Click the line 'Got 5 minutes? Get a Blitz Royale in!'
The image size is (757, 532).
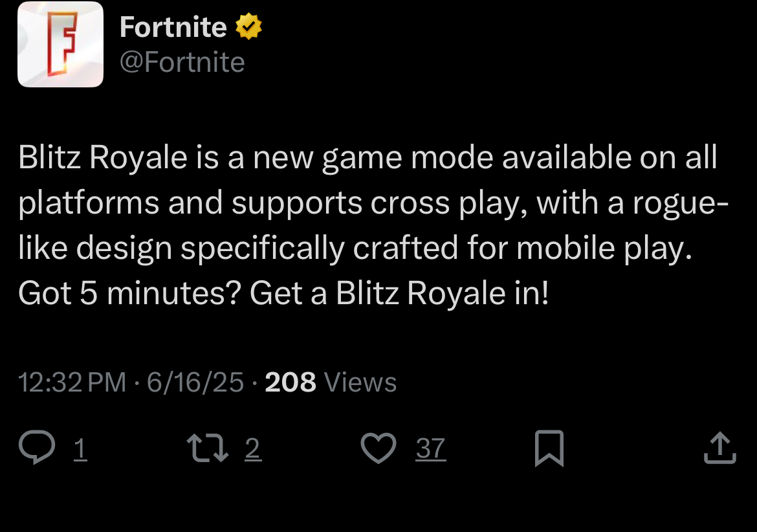[283, 294]
